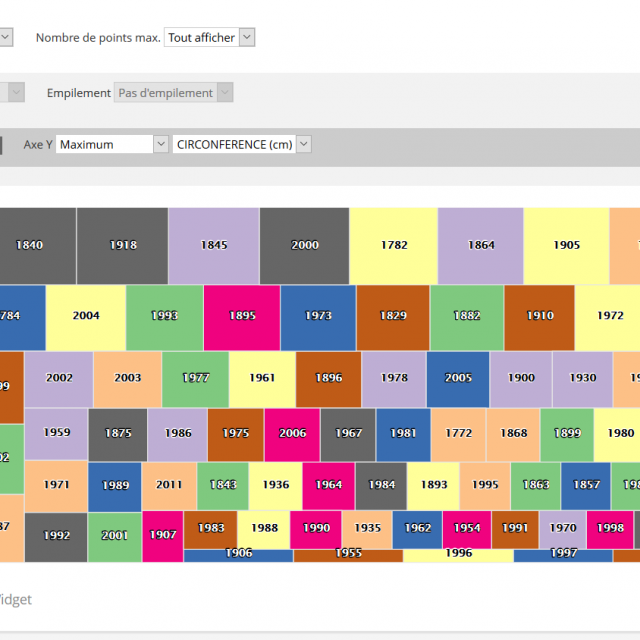Open the 'Pas d'empilement' stacking dropdown
Screen dimensions: 640x640
click(x=175, y=93)
